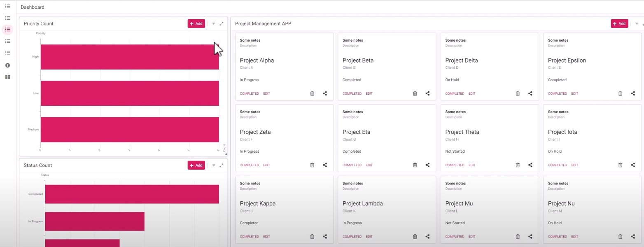Delete the Project Kappa card
Image resolution: width=644 pixels, height=247 pixels.
312,237
